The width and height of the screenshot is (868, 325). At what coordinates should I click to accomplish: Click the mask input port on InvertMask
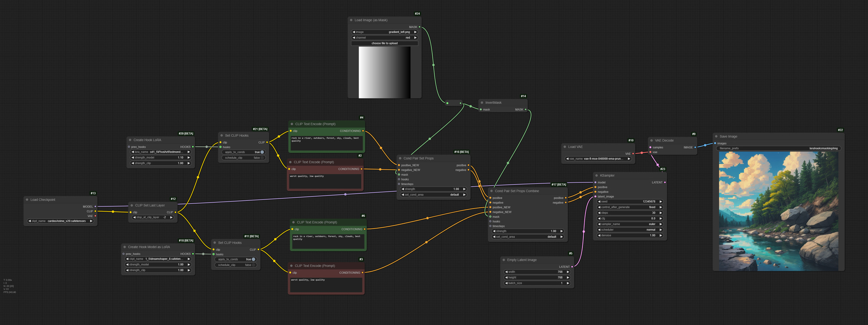(480, 109)
